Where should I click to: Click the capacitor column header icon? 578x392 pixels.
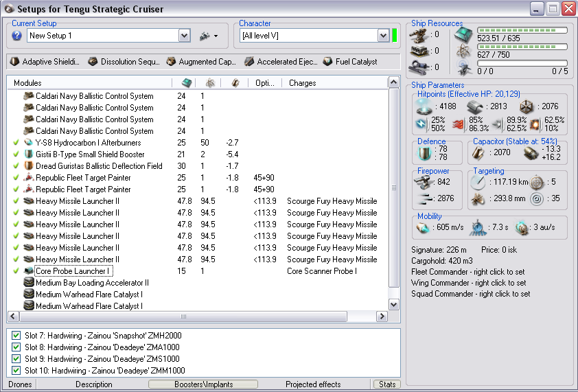click(x=235, y=83)
